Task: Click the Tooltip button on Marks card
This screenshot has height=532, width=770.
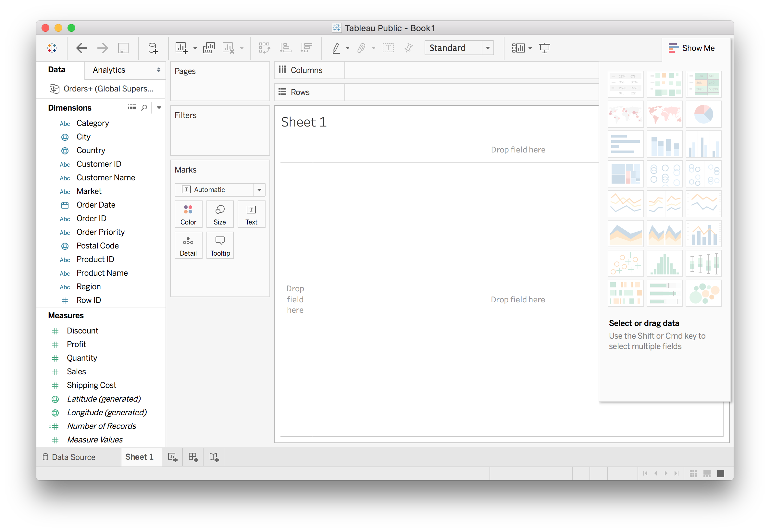Action: [x=220, y=246]
